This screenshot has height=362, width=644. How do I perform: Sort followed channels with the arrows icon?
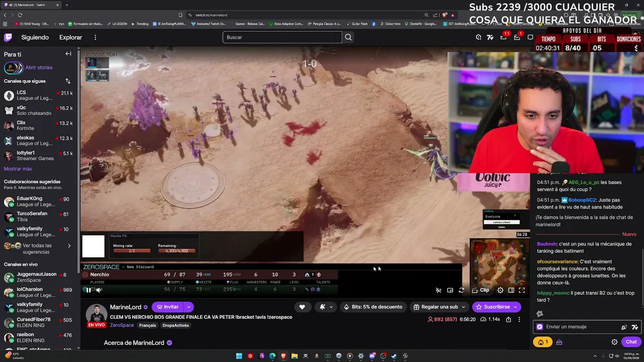click(68, 81)
